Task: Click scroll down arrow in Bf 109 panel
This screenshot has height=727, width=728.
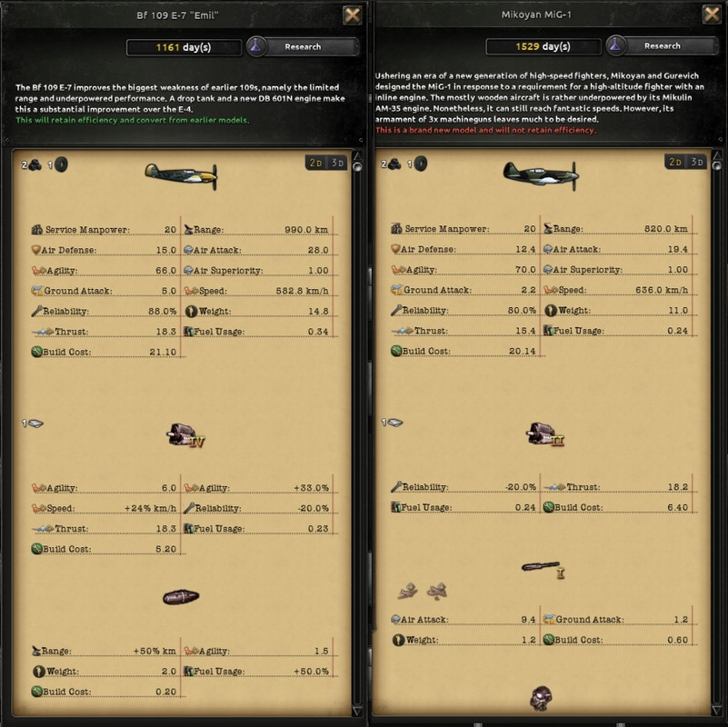Action: click(x=357, y=712)
